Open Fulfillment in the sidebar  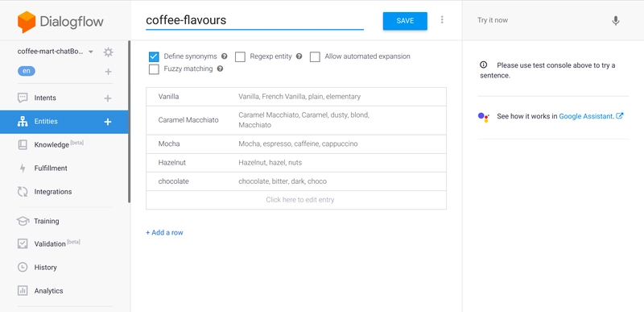[x=51, y=168]
